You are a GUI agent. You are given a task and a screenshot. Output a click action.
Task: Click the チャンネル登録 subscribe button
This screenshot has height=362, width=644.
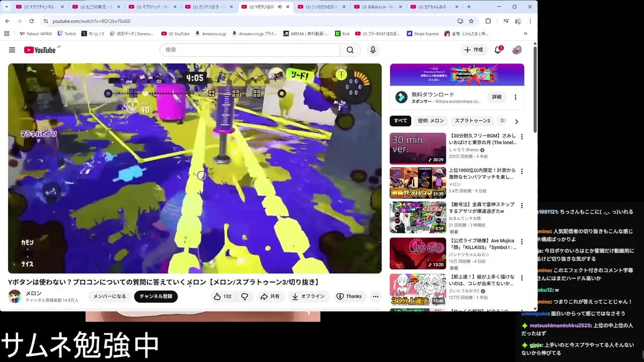[156, 297]
